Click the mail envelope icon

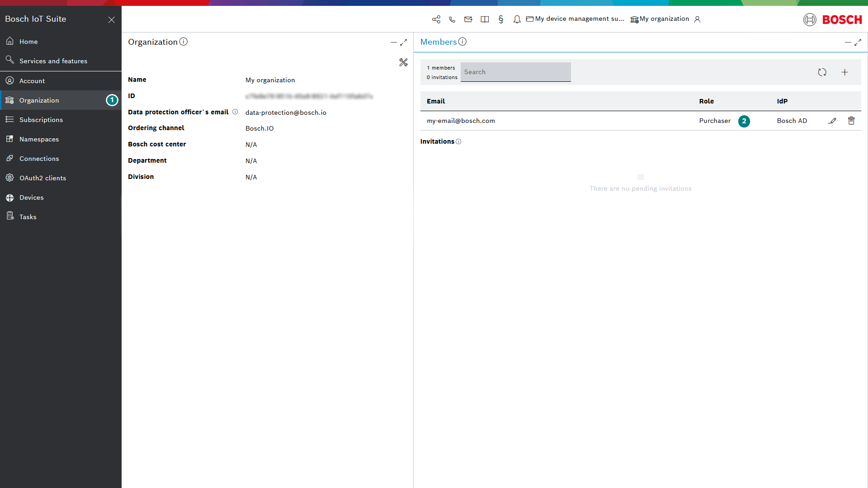tap(468, 19)
